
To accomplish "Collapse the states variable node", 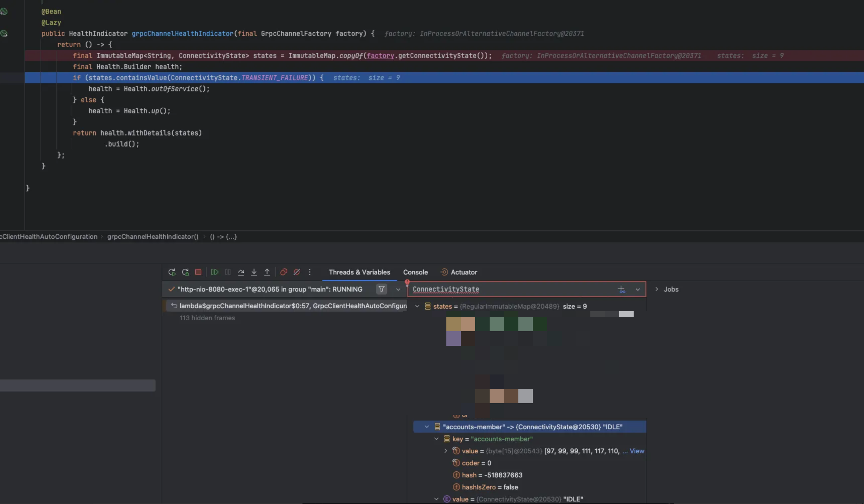I will (417, 306).
